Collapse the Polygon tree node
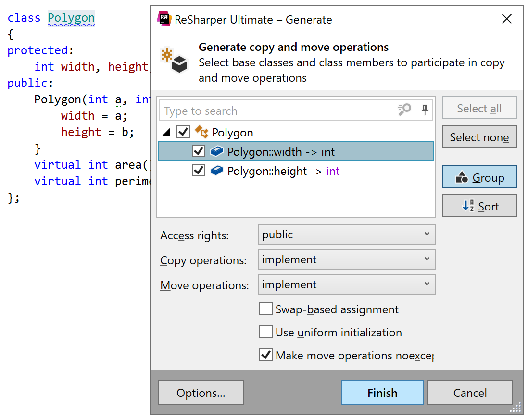Screen dimensions: 528x420 point(166,132)
